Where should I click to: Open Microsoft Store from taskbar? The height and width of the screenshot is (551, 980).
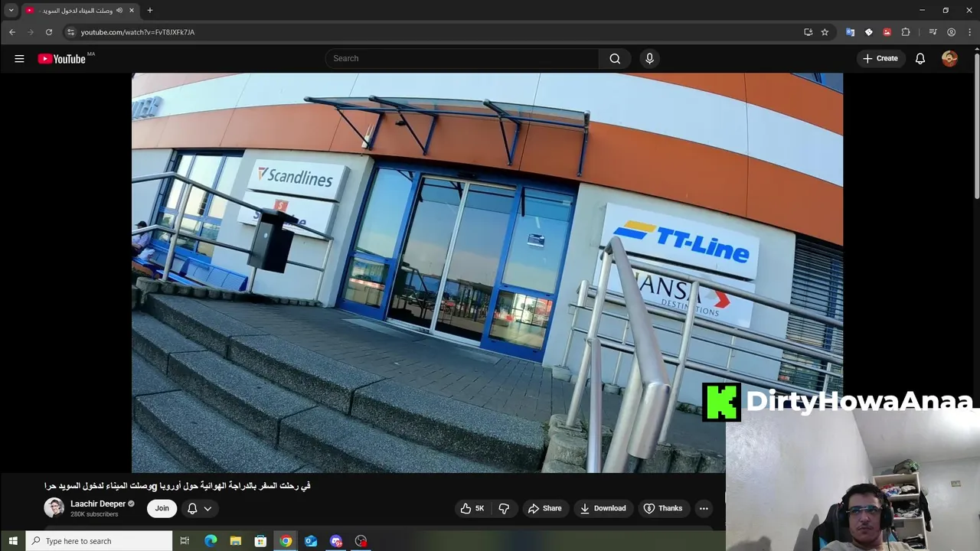[x=260, y=541]
